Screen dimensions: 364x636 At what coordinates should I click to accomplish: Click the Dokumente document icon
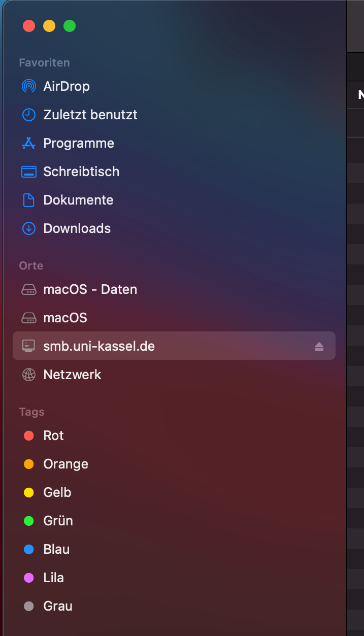pos(29,200)
